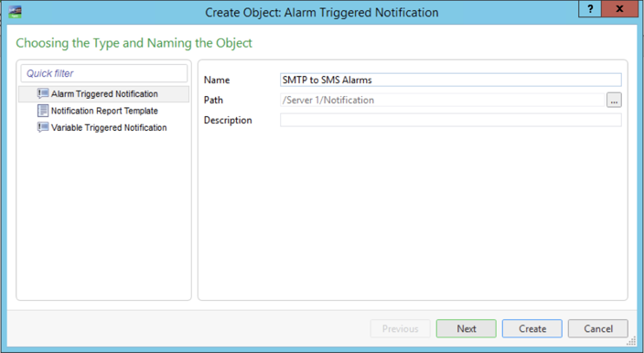Click the Variable Triggered Notification icon
The image size is (644, 353).
43,128
